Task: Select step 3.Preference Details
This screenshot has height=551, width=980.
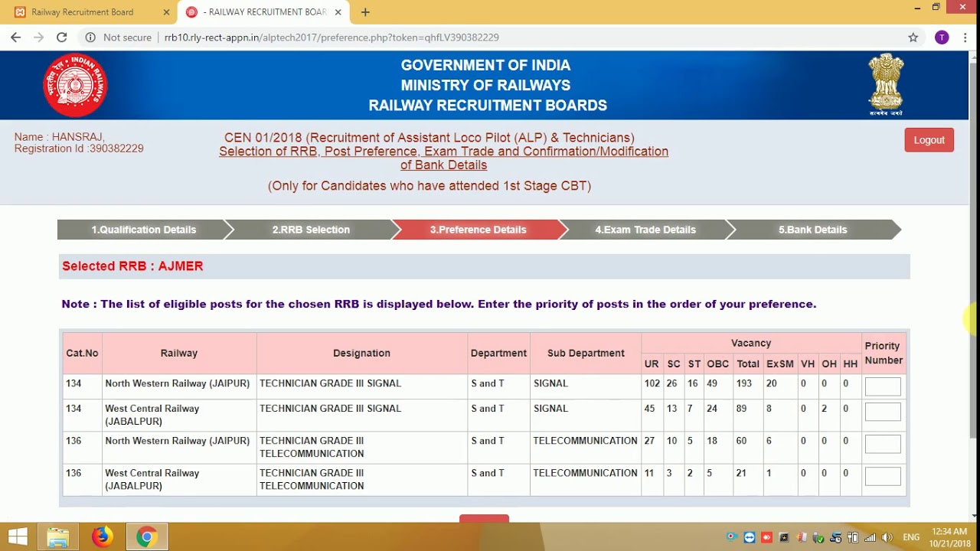Action: coord(478,230)
